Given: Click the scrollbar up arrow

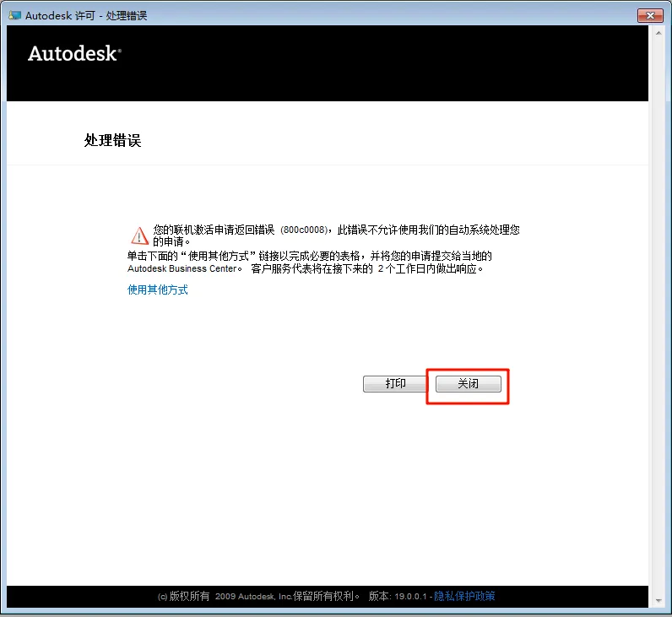Looking at the screenshot, I should point(658,33).
